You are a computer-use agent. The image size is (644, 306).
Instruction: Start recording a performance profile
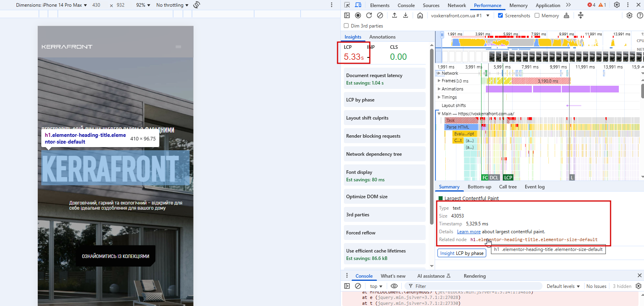click(358, 15)
